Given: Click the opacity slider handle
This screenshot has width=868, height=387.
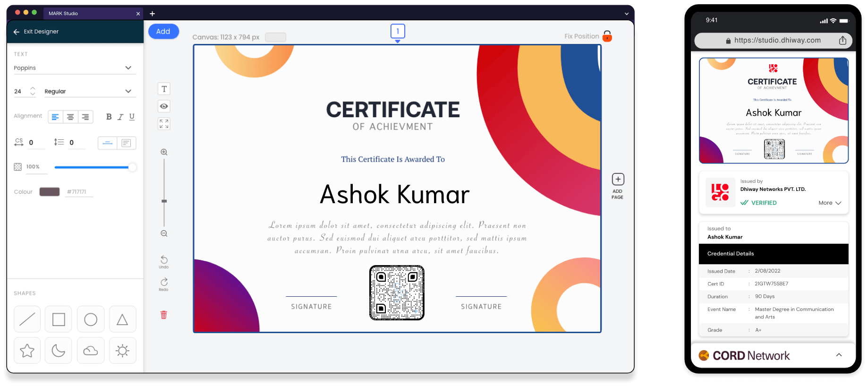Looking at the screenshot, I should coord(132,167).
